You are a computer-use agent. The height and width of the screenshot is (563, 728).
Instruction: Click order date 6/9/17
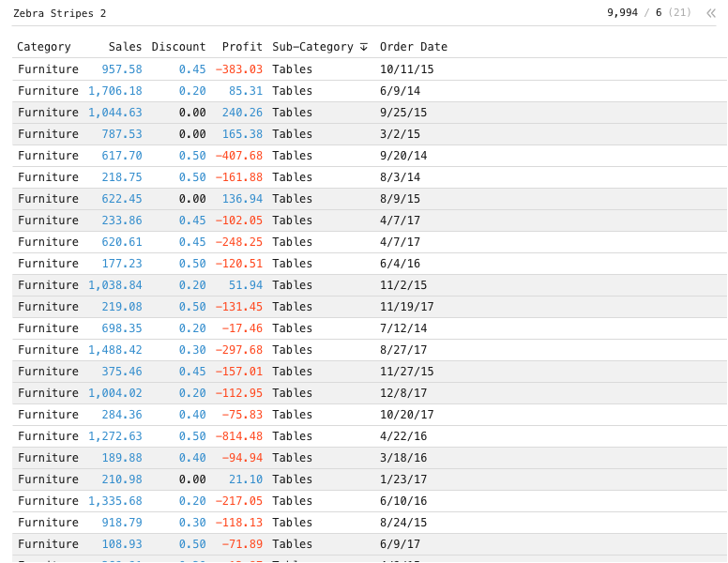(x=401, y=544)
